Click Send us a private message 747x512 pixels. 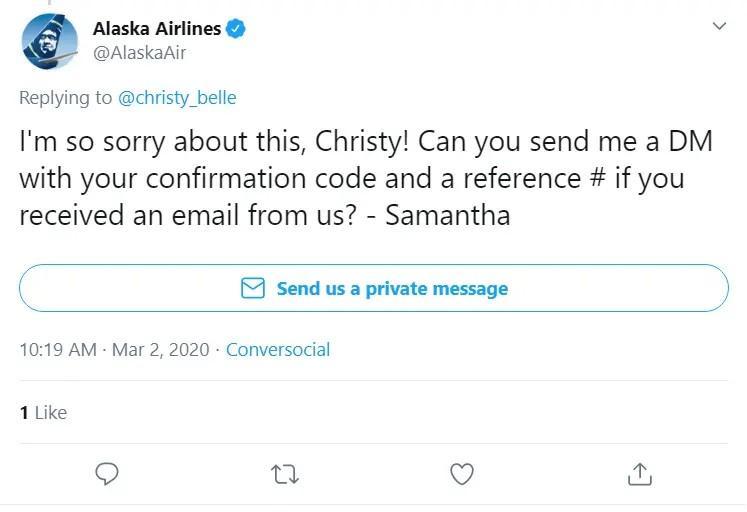pyautogui.click(x=374, y=288)
